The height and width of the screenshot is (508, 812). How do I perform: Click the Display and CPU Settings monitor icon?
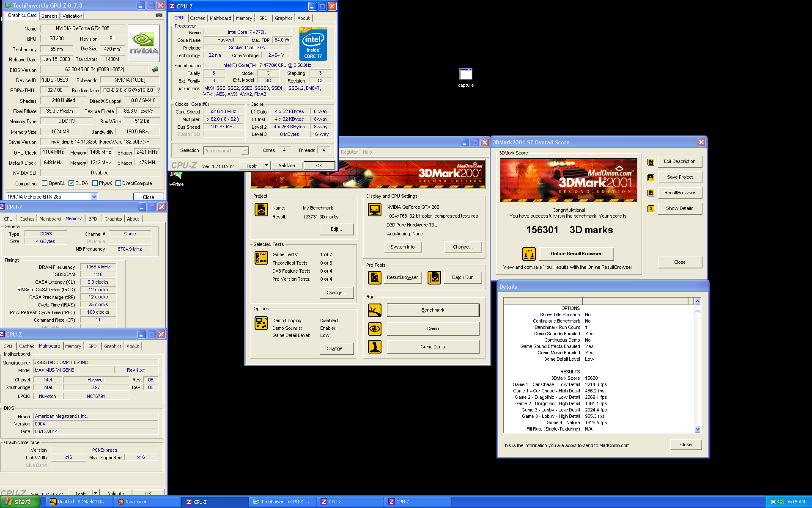coord(375,210)
